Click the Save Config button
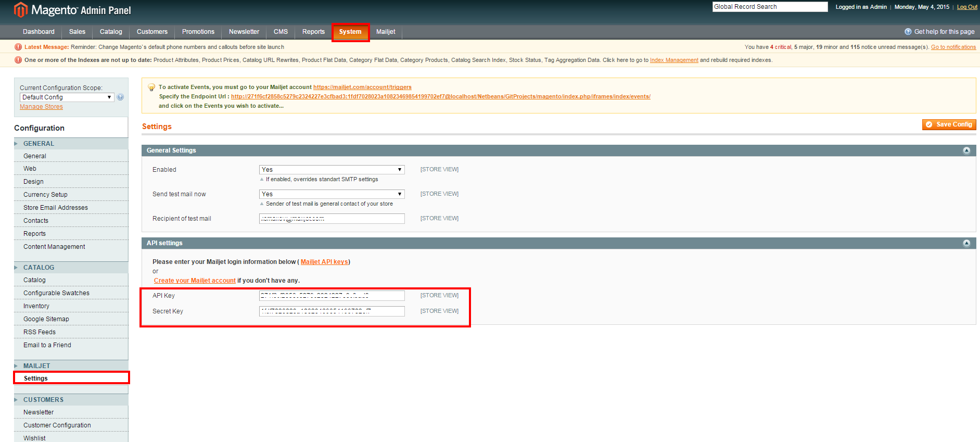The image size is (980, 442). tap(949, 124)
